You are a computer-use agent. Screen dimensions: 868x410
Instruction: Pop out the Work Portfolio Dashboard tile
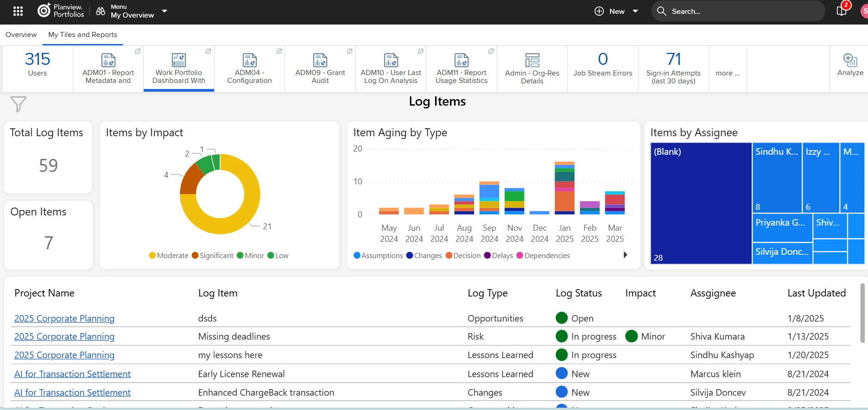[x=209, y=51]
